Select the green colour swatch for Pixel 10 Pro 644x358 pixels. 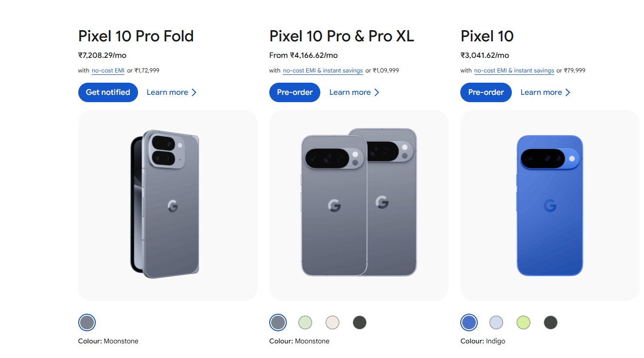305,322
